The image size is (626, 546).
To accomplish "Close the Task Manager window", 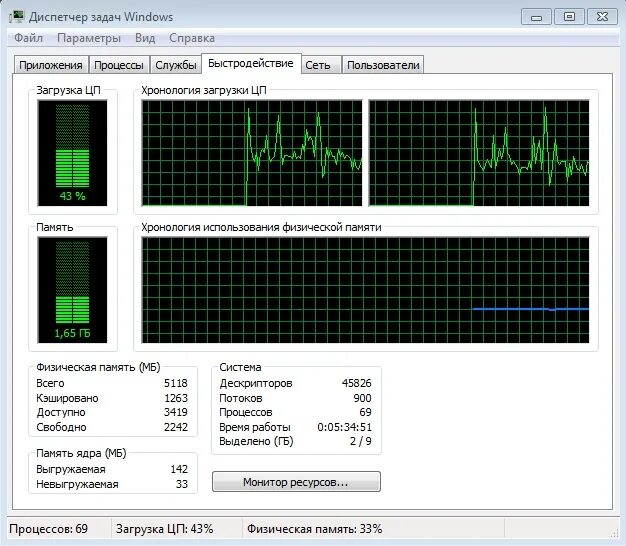I will click(602, 17).
